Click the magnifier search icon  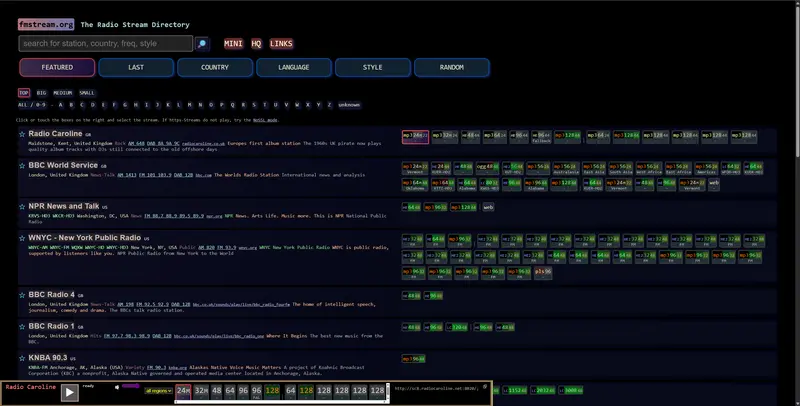click(x=202, y=44)
